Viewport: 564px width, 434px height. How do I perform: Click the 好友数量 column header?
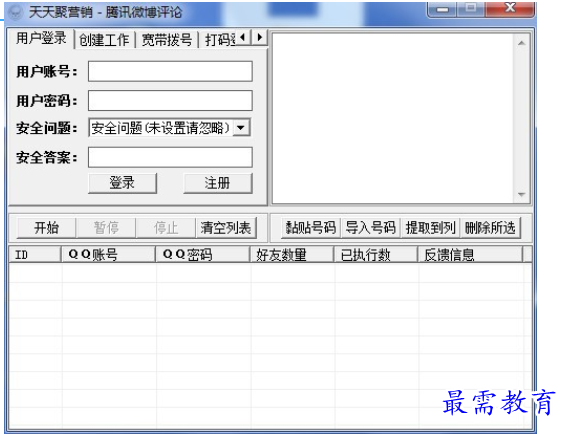tap(292, 254)
